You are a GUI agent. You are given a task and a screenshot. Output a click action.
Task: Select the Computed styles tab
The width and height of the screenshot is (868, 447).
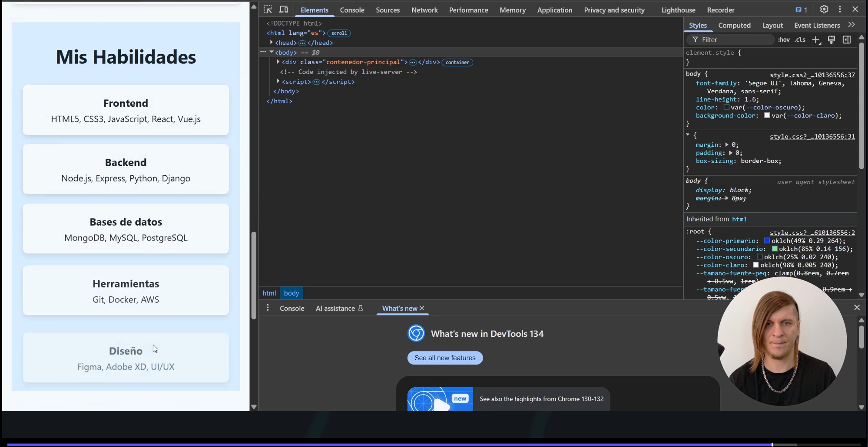pos(734,25)
